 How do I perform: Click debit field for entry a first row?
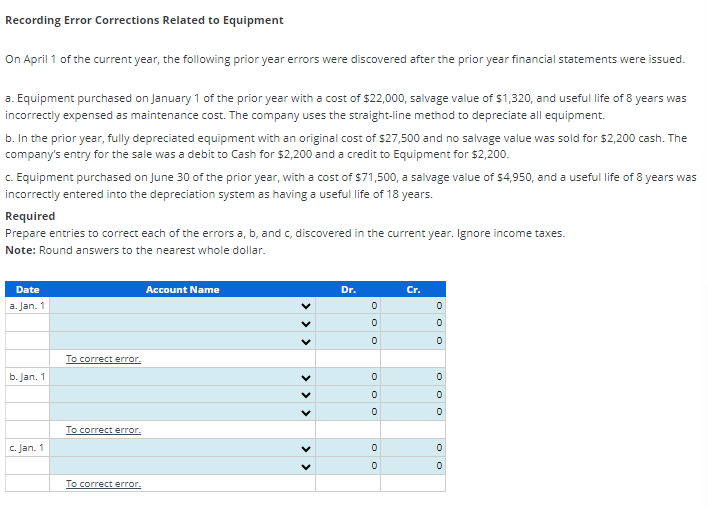(x=348, y=306)
